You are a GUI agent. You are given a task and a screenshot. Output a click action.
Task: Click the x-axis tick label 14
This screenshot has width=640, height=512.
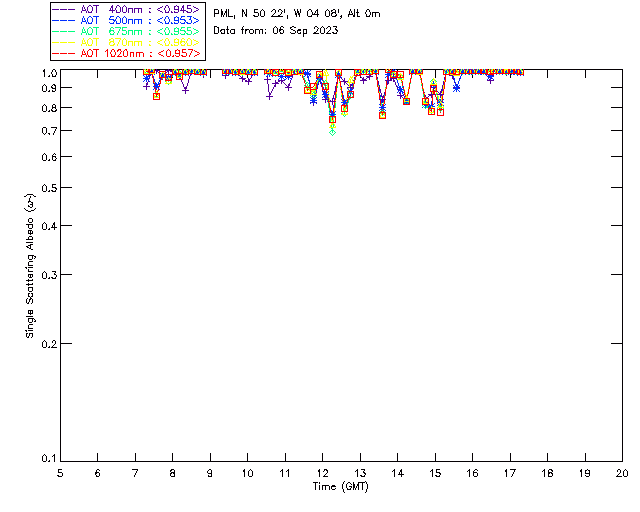point(398,473)
